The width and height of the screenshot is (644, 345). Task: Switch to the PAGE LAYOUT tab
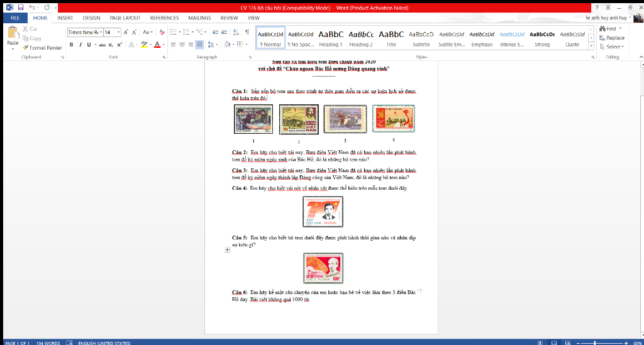click(x=125, y=18)
